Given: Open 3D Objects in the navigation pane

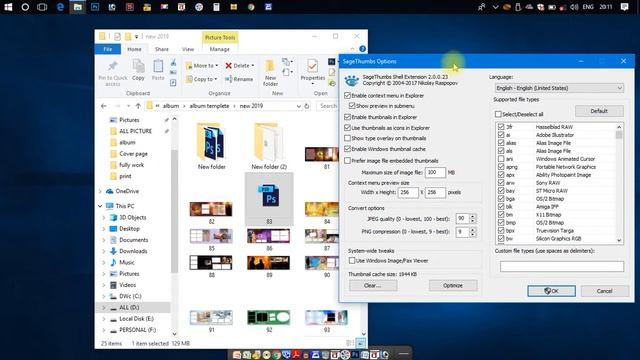Looking at the screenshot, I should point(132,217).
